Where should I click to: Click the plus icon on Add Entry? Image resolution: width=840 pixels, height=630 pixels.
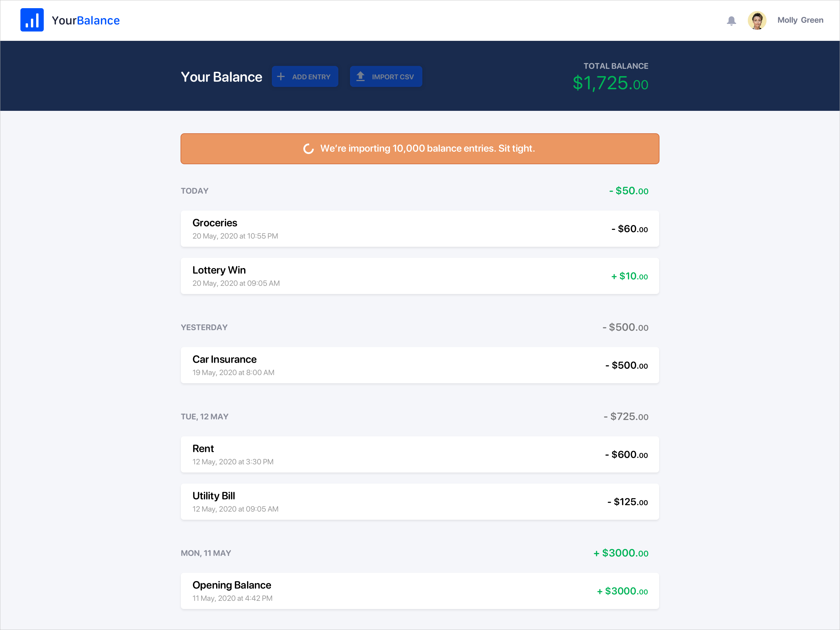pyautogui.click(x=281, y=77)
